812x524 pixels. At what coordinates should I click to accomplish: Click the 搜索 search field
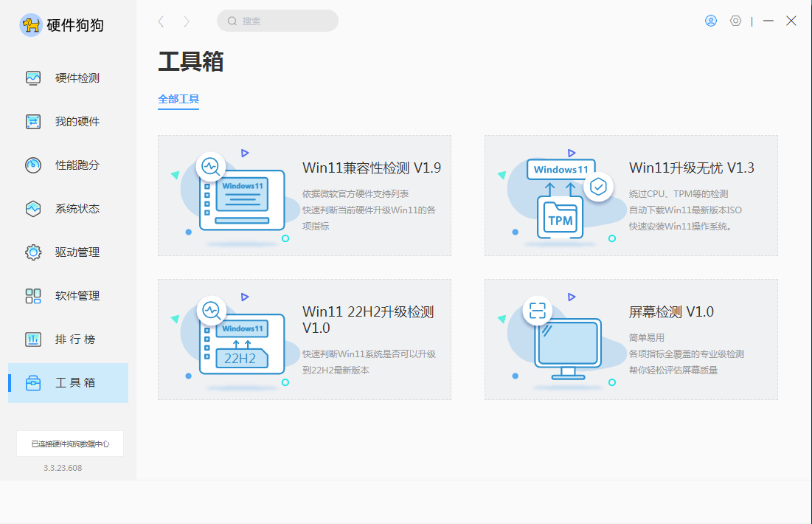[x=277, y=21]
